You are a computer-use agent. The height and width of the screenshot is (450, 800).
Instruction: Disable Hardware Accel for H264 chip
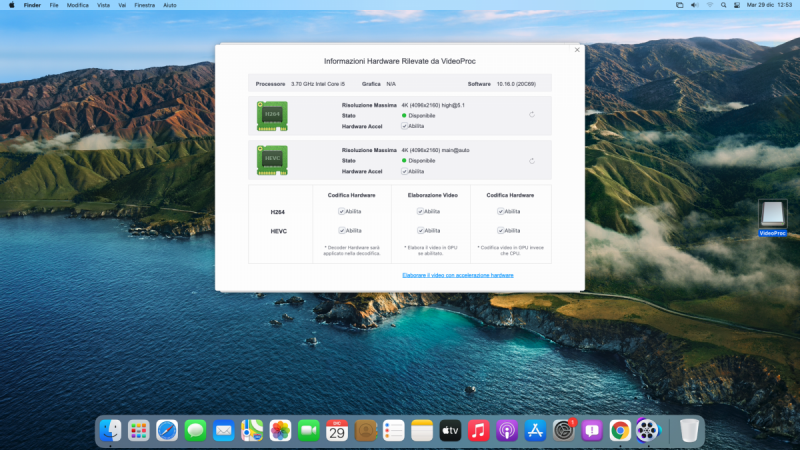404,126
